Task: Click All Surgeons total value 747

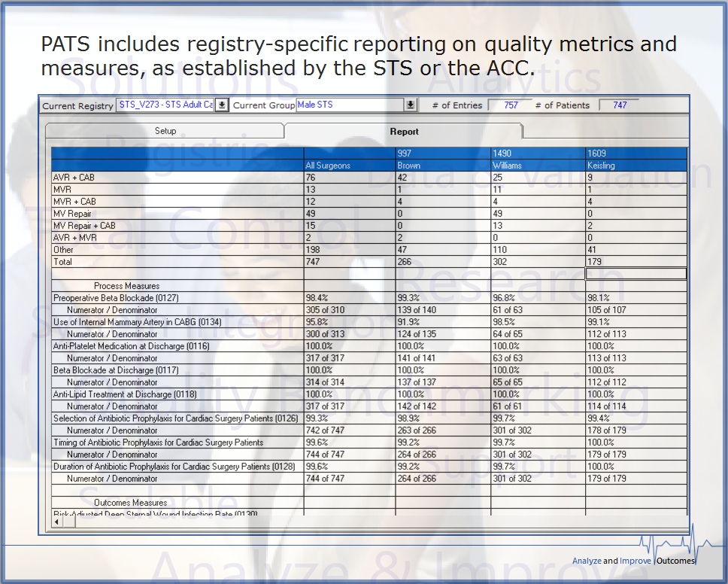Action: 350,262
